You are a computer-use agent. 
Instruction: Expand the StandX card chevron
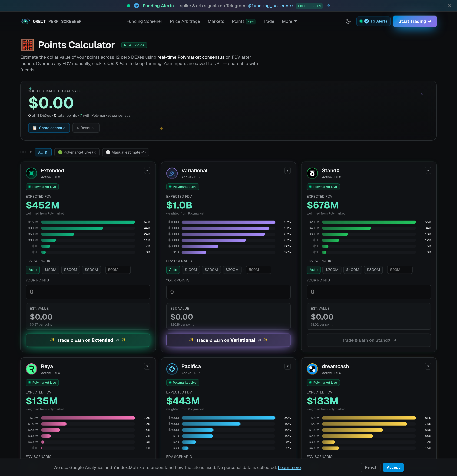pos(428,170)
